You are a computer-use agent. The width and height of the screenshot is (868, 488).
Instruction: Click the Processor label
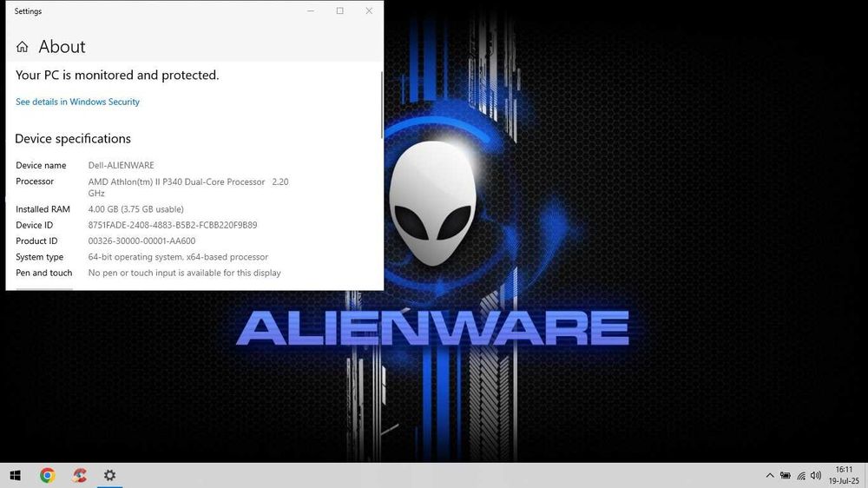(x=35, y=181)
